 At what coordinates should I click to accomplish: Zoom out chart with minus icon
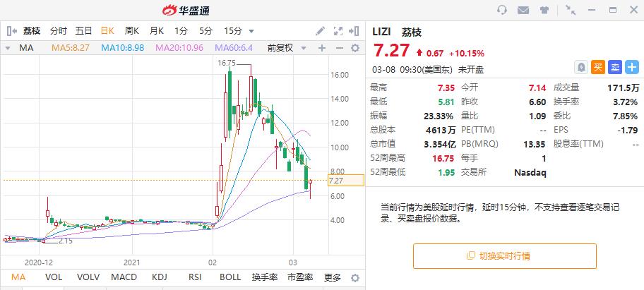pyautogui.click(x=339, y=48)
